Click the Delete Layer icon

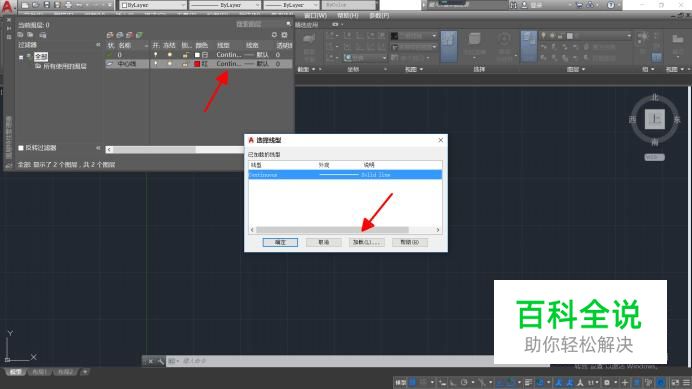(x=129, y=35)
